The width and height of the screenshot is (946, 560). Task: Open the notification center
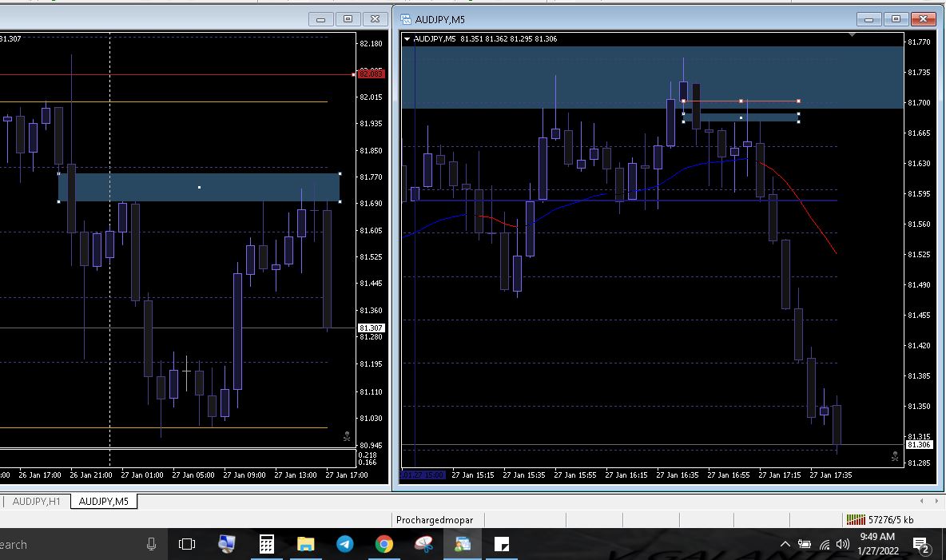[920, 545]
